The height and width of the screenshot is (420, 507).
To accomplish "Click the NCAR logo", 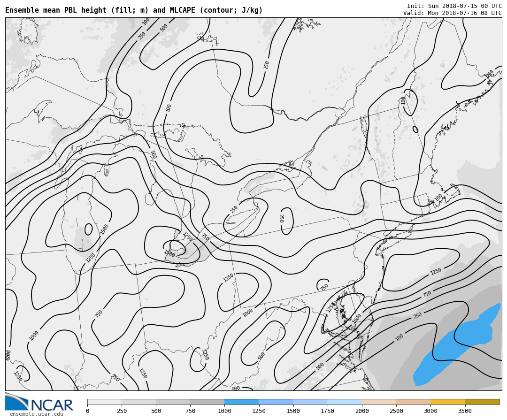I will (x=39, y=402).
